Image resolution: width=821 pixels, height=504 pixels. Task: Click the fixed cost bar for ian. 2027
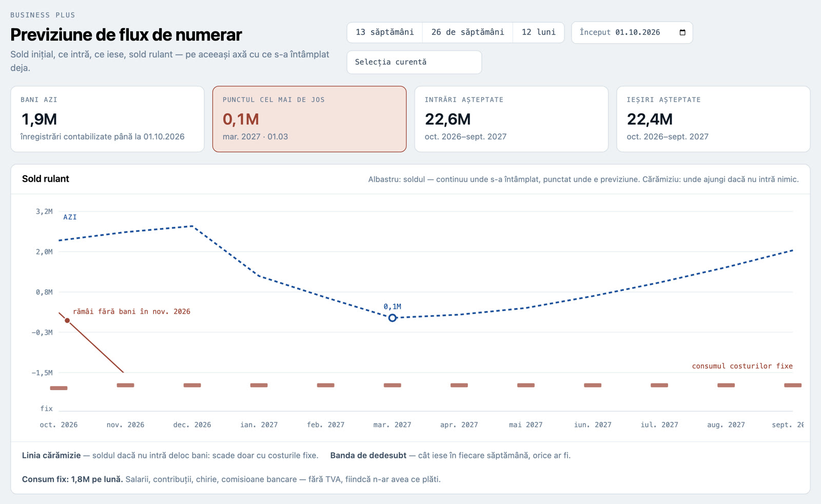pyautogui.click(x=259, y=385)
